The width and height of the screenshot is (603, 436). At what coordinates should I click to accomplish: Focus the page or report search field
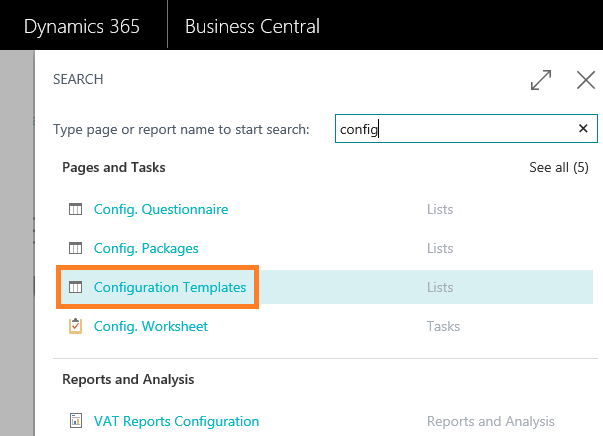(455, 129)
